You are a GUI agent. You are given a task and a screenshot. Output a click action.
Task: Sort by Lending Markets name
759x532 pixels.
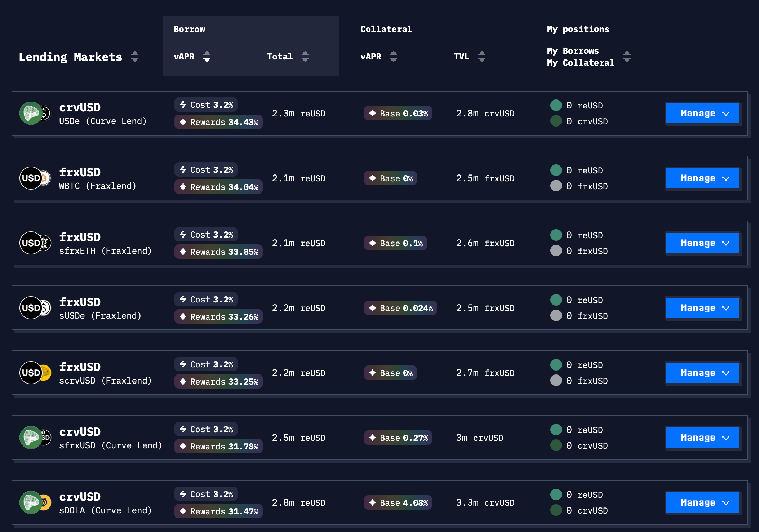tap(135, 57)
